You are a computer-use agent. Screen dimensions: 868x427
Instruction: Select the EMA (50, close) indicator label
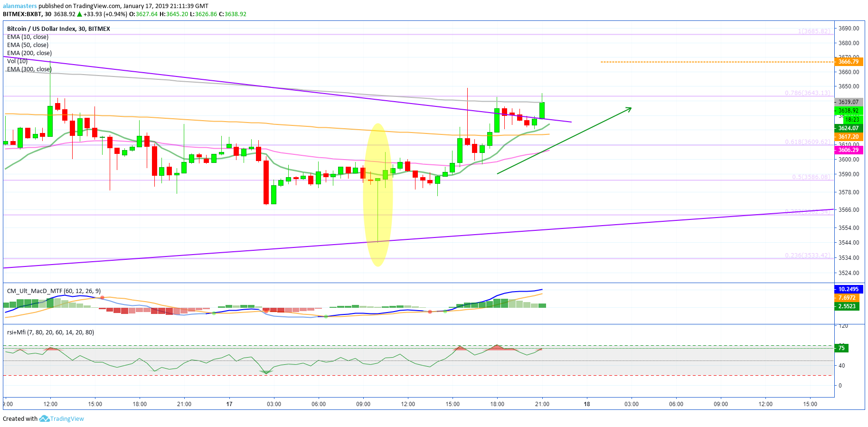click(x=28, y=45)
